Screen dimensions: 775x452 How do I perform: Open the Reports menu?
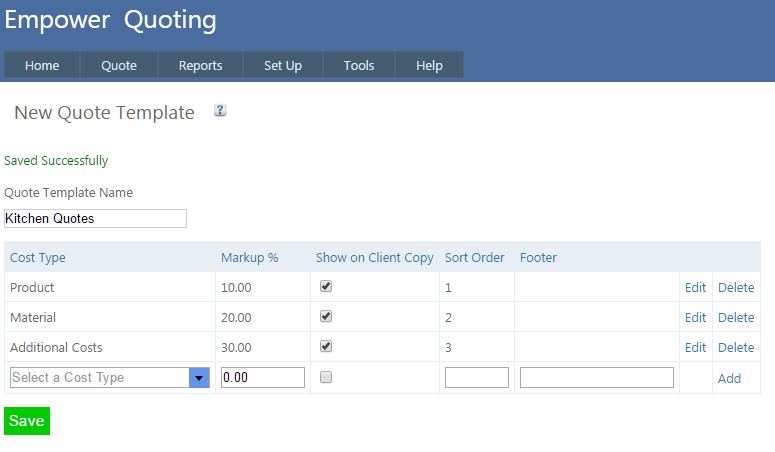(x=200, y=66)
